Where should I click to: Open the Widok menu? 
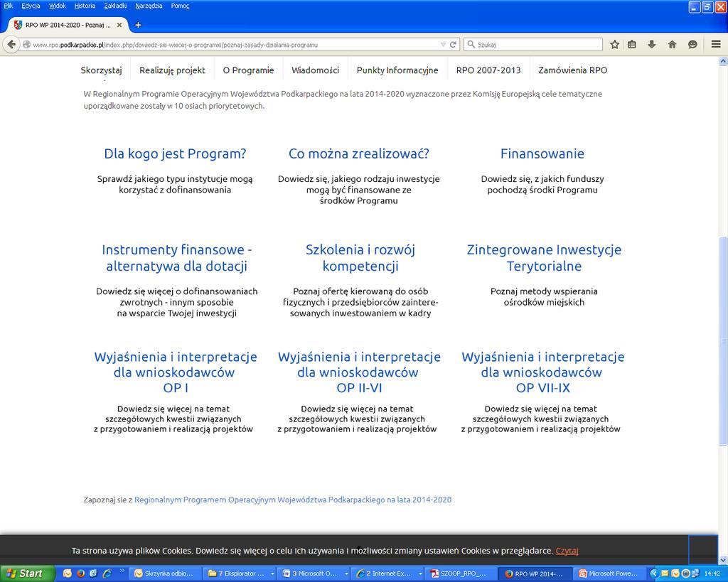click(58, 6)
